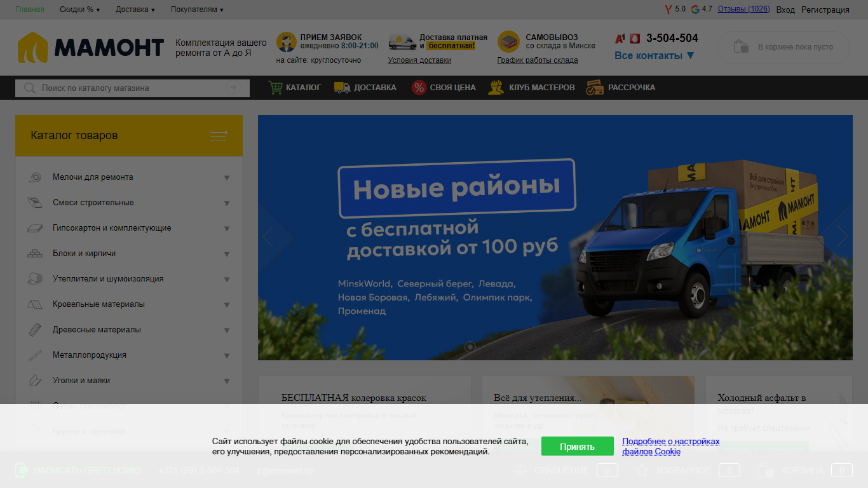Expand arrow for Уголки и маяки
The height and width of the screenshot is (488, 868).
click(x=227, y=381)
